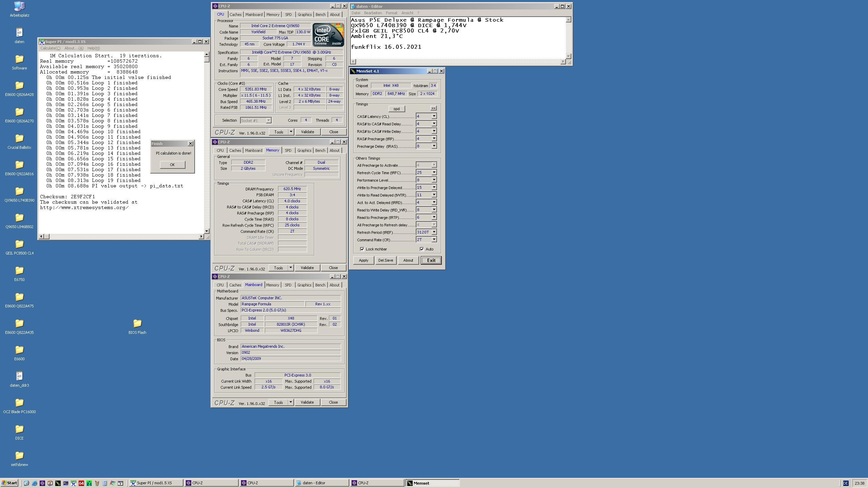Expand the Precharge Delay (tRAS) dropdown
868x488 pixels.
tap(434, 146)
